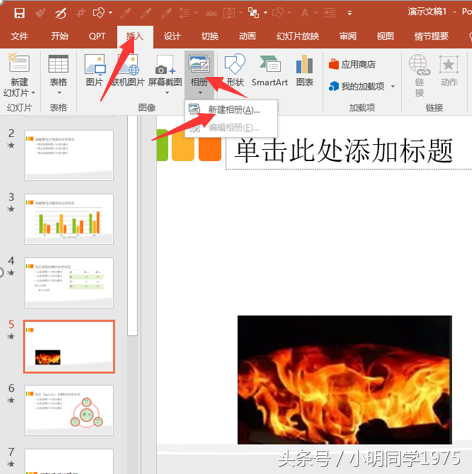
Task: Click the 联机图片 online pictures icon
Action: (x=128, y=65)
